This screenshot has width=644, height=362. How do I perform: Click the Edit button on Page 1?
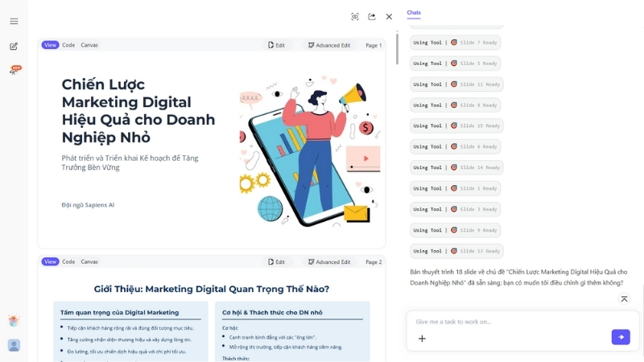(x=276, y=45)
